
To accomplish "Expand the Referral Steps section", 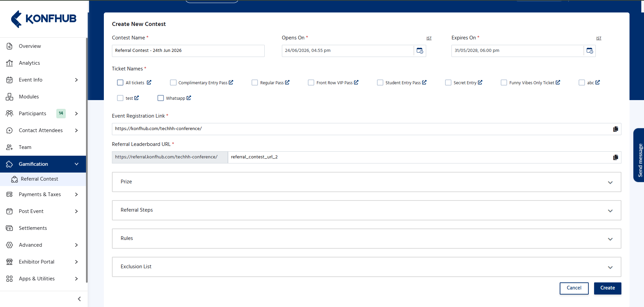I will click(367, 210).
